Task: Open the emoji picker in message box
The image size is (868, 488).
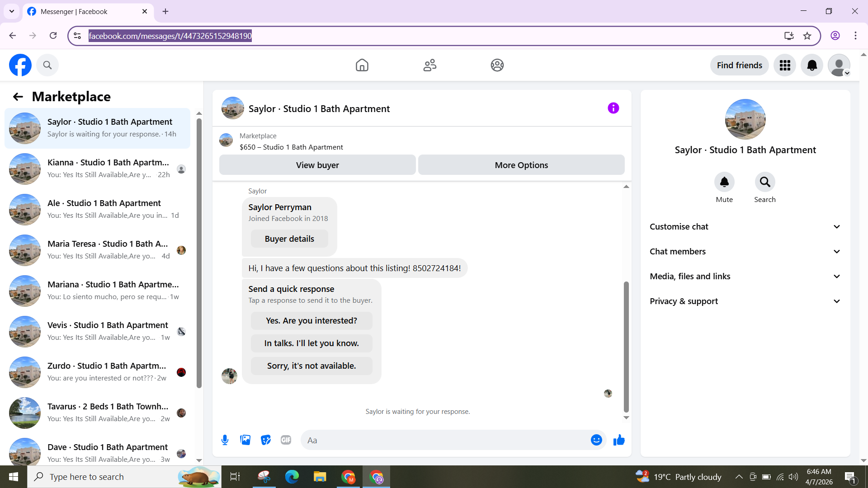Action: click(x=596, y=440)
